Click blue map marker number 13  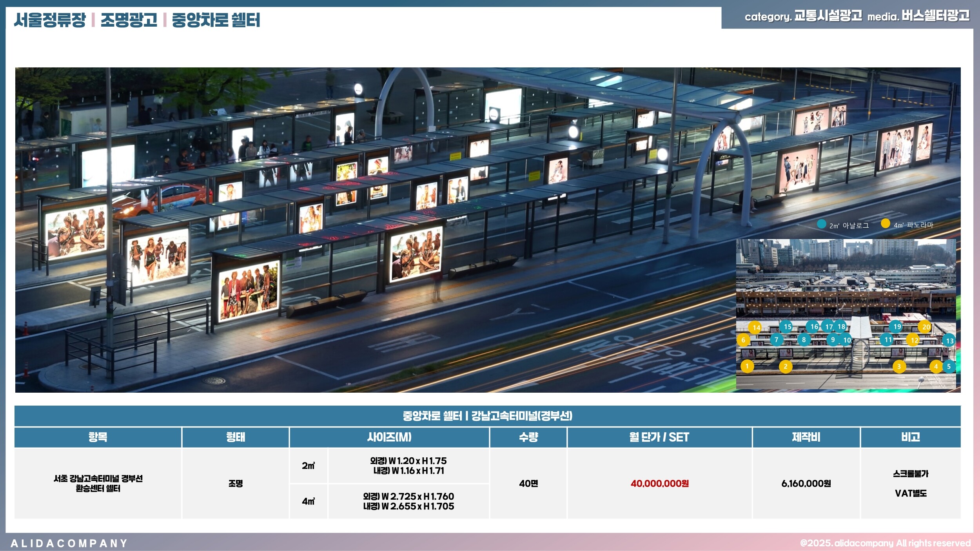[949, 341]
